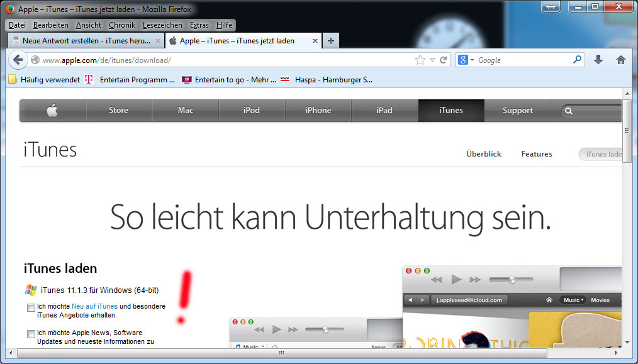Screen dimensions: 638x364
Task: Open the URL history dropdown arrow
Action: 432,60
